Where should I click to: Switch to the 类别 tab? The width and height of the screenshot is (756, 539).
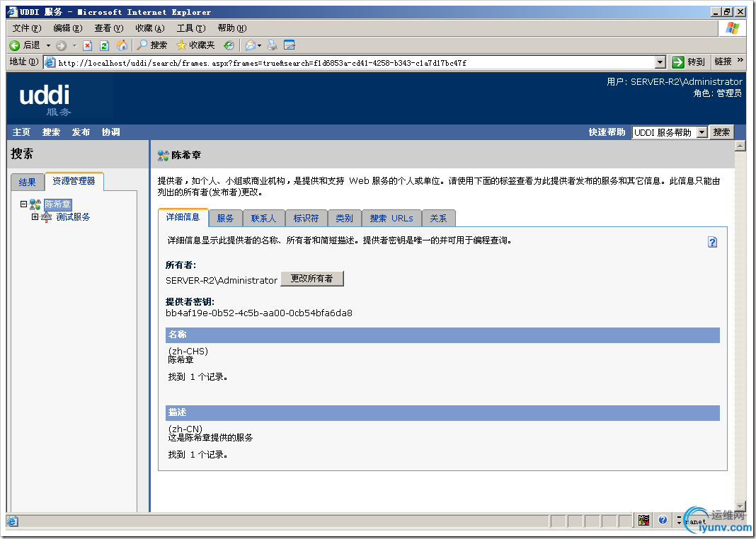pos(344,218)
